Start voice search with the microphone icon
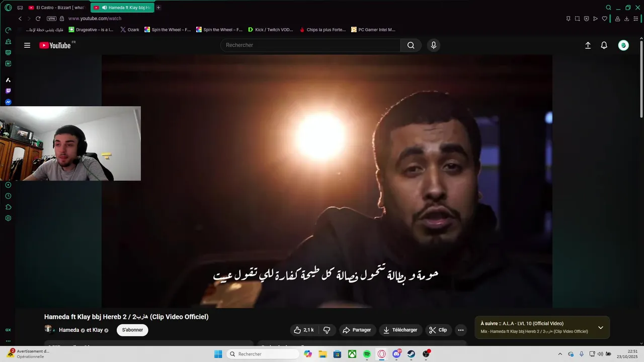 pos(434,45)
